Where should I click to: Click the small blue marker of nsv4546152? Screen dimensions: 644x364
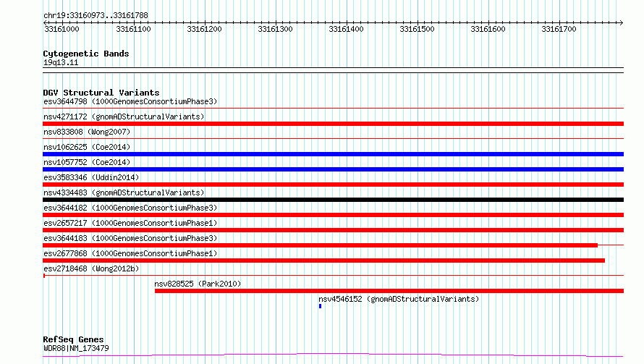(x=320, y=306)
